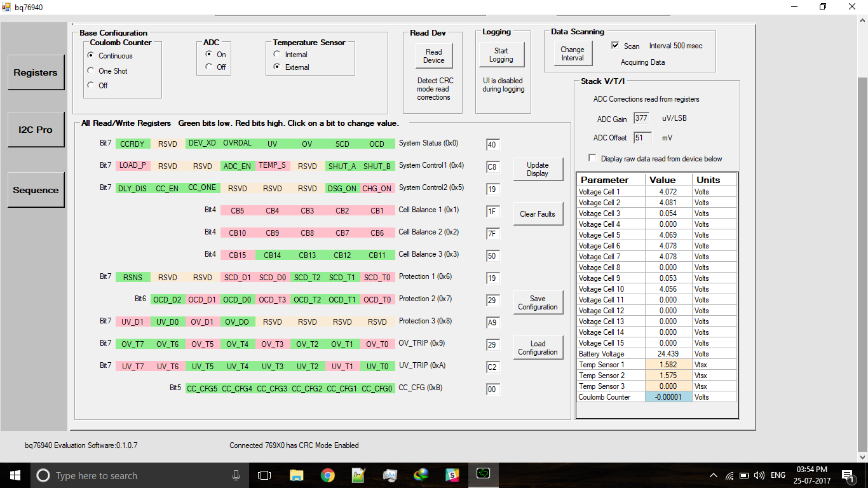Toggle the UV_T0 bit
This screenshot has width=868, height=488.
tap(377, 366)
